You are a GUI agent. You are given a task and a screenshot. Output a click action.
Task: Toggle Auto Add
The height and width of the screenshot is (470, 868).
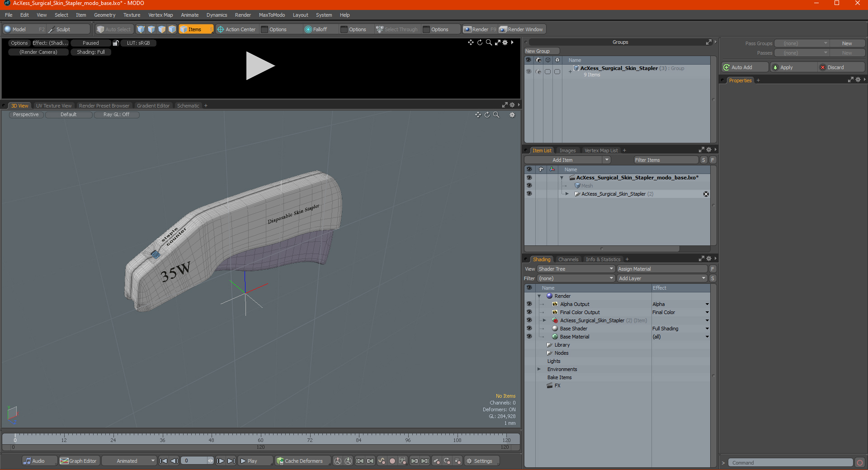pos(745,67)
